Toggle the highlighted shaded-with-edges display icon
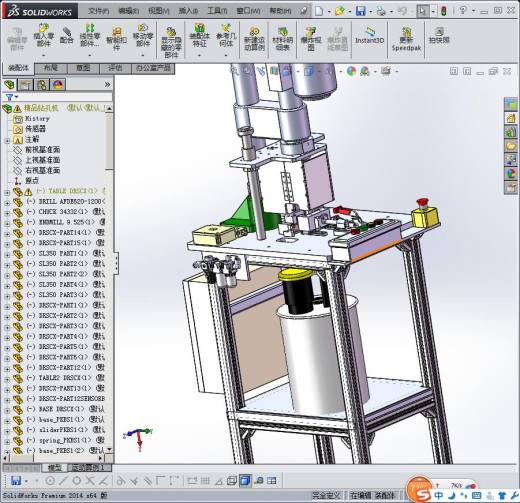The image size is (520, 503). pos(245,480)
